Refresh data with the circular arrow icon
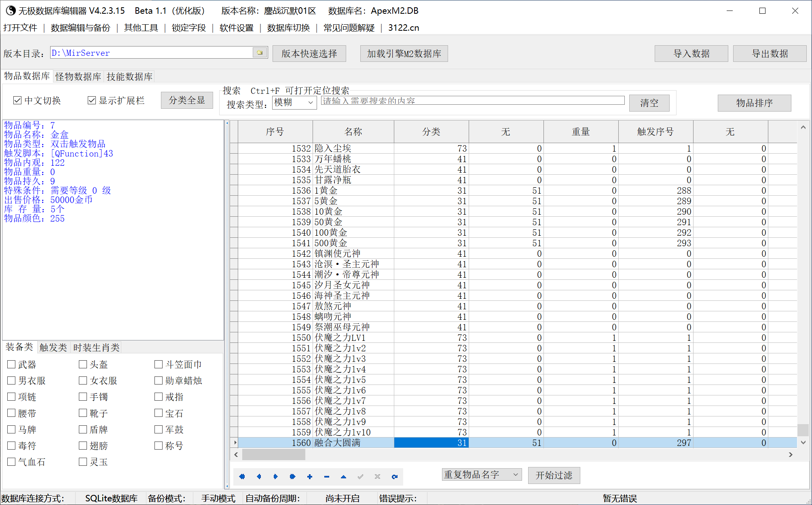 point(394,477)
